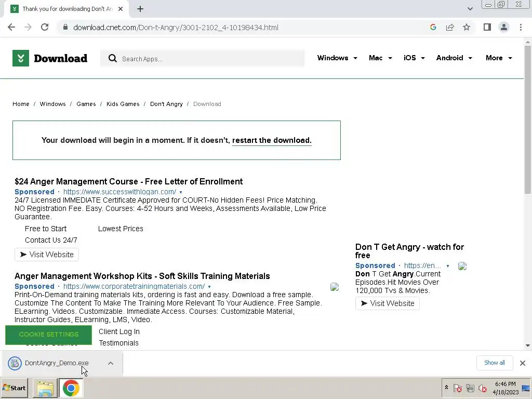
Task: Close the Thank you for downloading tab
Action: point(121,9)
